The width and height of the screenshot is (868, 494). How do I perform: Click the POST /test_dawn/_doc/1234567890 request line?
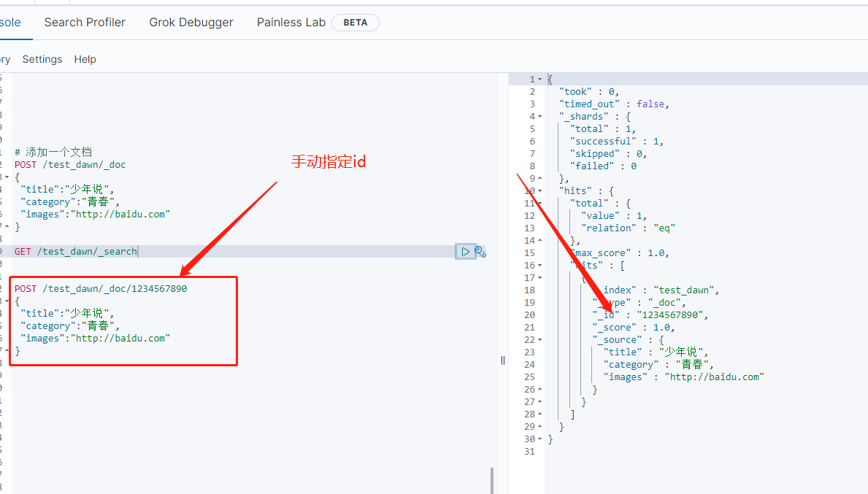coord(101,289)
